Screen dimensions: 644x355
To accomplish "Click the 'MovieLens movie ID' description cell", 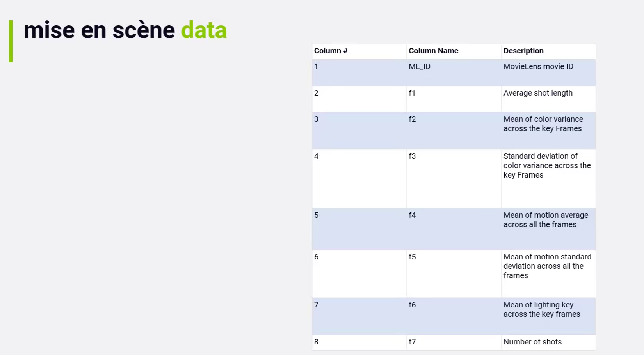I will (x=538, y=67).
